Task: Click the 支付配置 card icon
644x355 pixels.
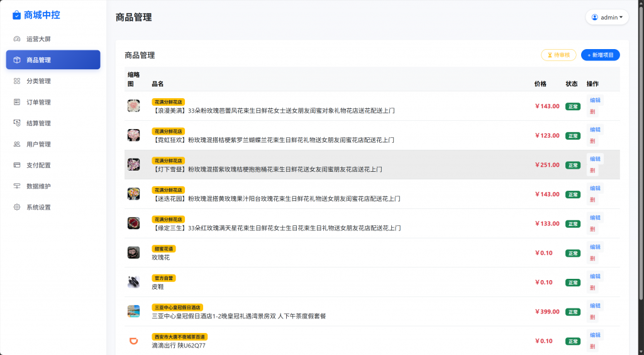Action: (17, 165)
